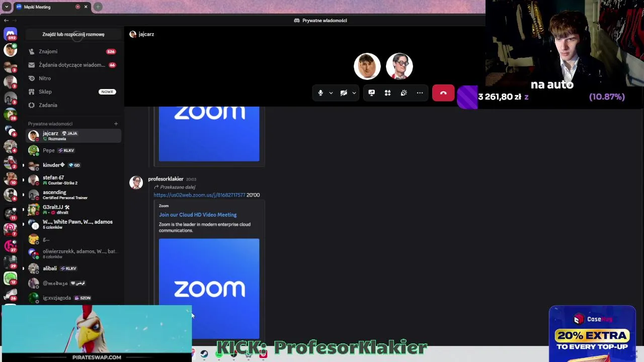Turn on the camera in call

[x=344, y=93]
